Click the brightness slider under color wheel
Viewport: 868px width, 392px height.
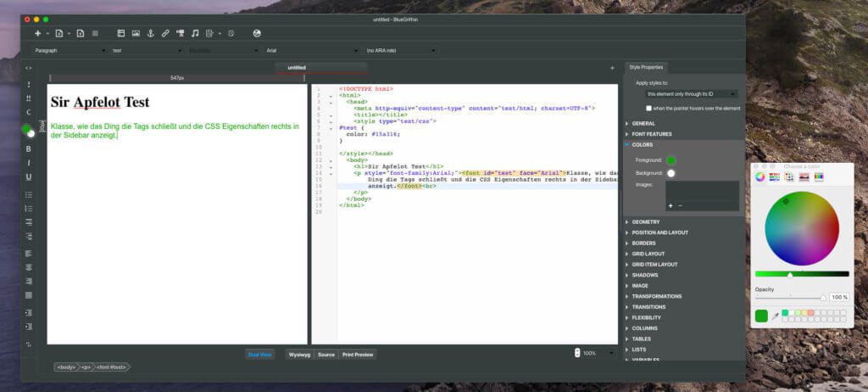point(802,274)
